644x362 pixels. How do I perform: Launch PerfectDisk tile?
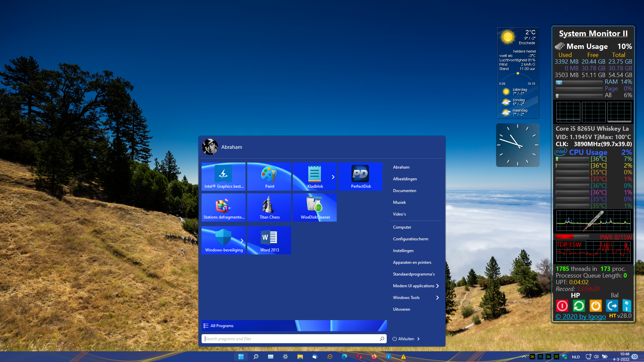click(x=360, y=177)
